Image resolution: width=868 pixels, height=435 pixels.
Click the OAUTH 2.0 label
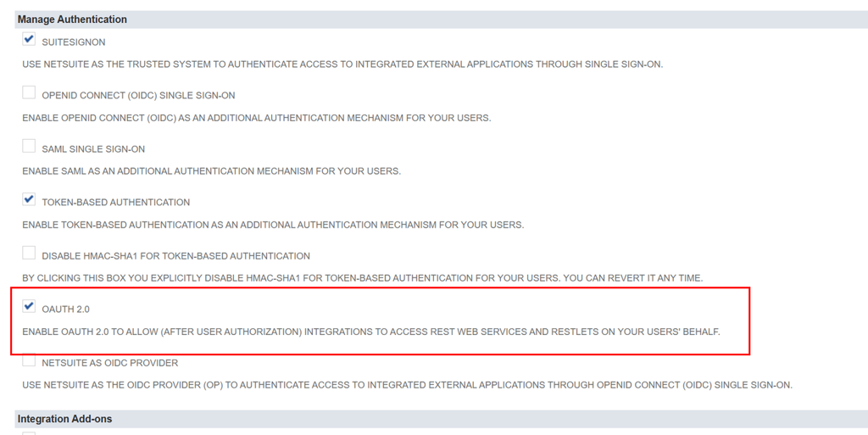click(x=66, y=310)
